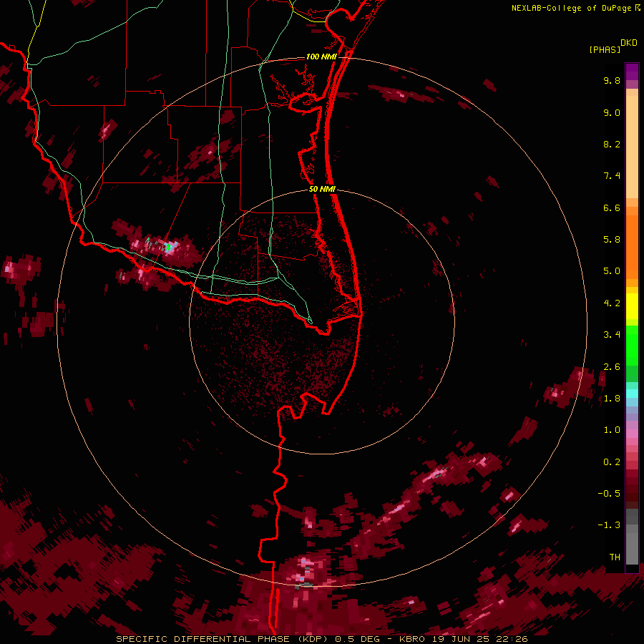Click the 6.6 scale value

(612, 208)
